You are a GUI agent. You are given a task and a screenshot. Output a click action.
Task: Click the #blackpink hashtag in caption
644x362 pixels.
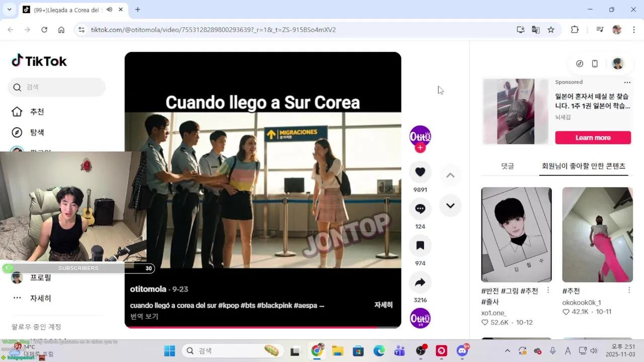274,305
